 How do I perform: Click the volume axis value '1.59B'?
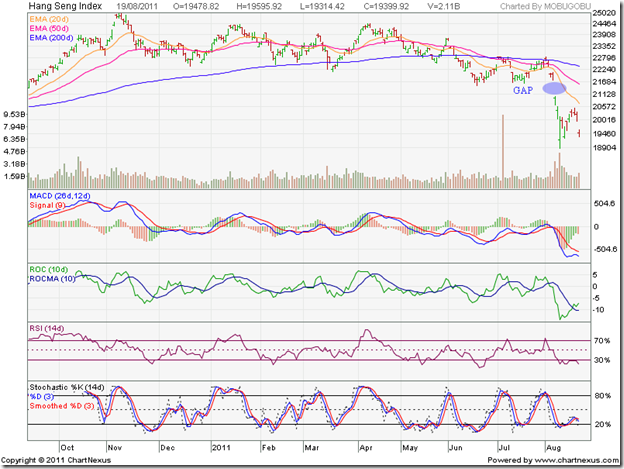(x=14, y=176)
